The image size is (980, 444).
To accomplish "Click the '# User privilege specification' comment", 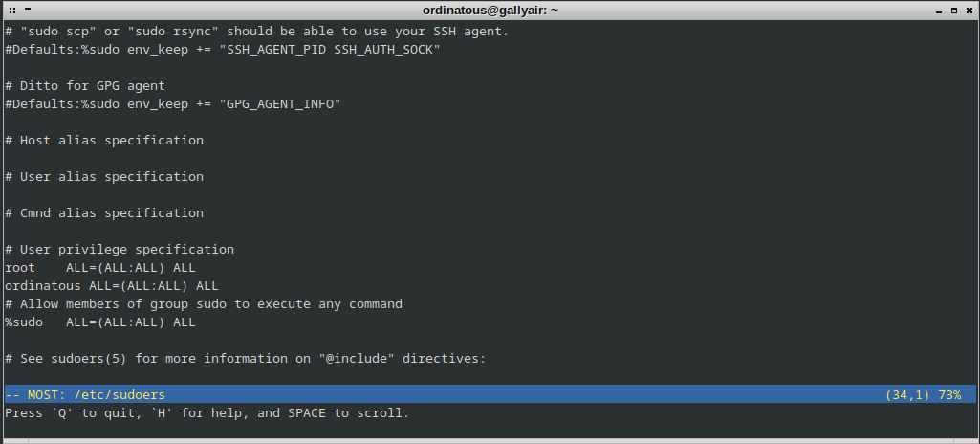I will point(120,250).
